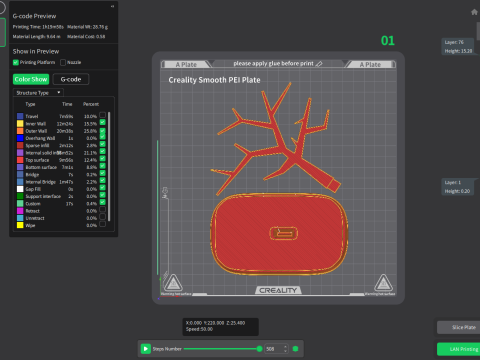
Task: Click the Steps Number slider handle
Action: click(259, 349)
